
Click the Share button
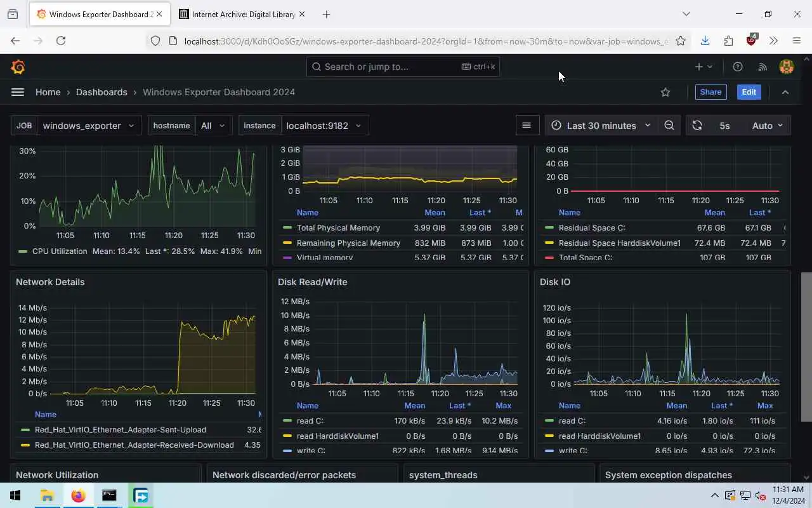pos(710,92)
